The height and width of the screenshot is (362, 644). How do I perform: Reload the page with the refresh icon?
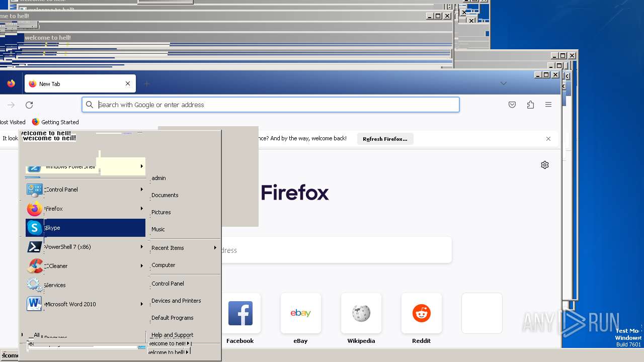point(29,105)
